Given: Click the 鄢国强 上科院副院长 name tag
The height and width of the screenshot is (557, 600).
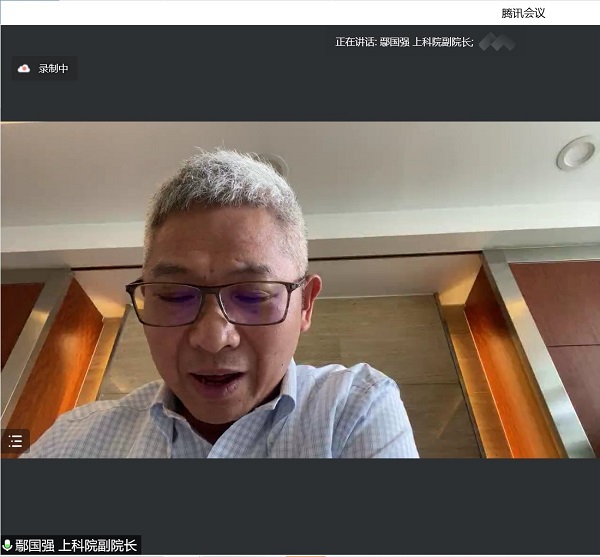Looking at the screenshot, I should [x=76, y=545].
